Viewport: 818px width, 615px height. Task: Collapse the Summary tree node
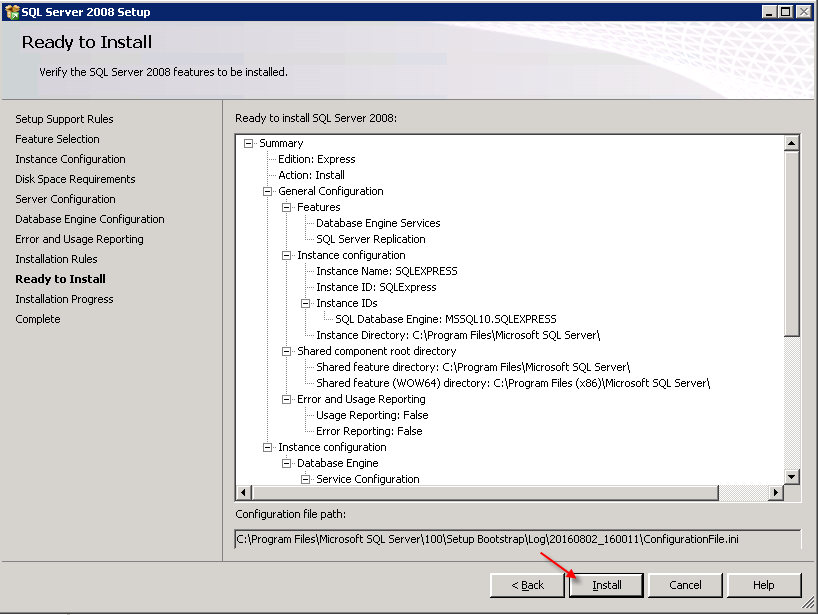248,143
